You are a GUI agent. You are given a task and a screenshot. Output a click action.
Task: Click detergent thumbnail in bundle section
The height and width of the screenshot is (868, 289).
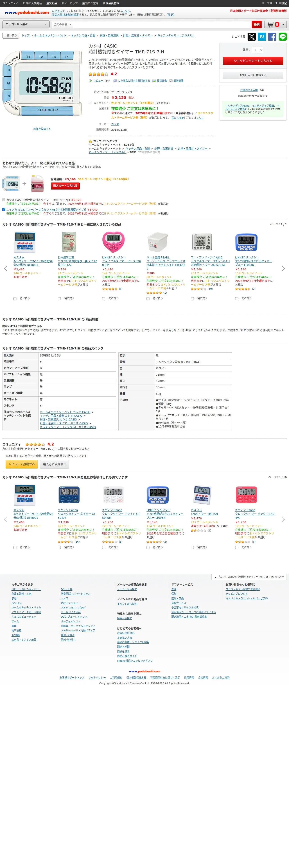pyautogui.click(x=37, y=184)
